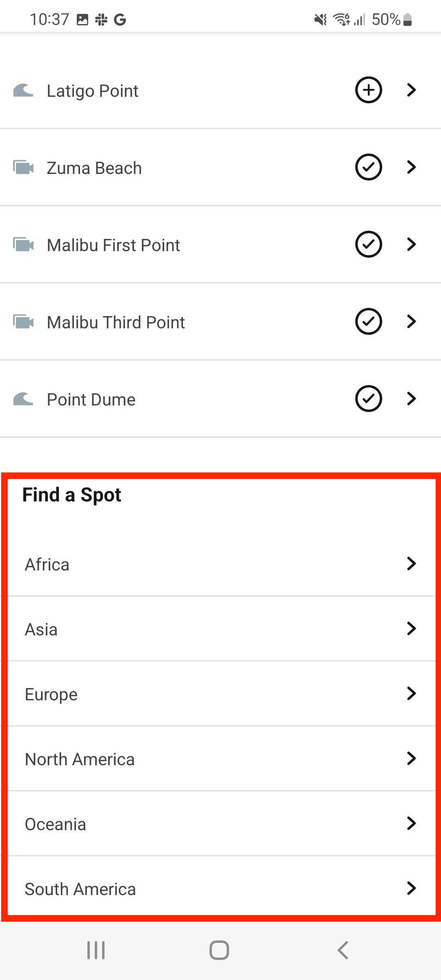Tap the wave icon beside Point Dume
This screenshot has height=980, width=441.
point(23,399)
